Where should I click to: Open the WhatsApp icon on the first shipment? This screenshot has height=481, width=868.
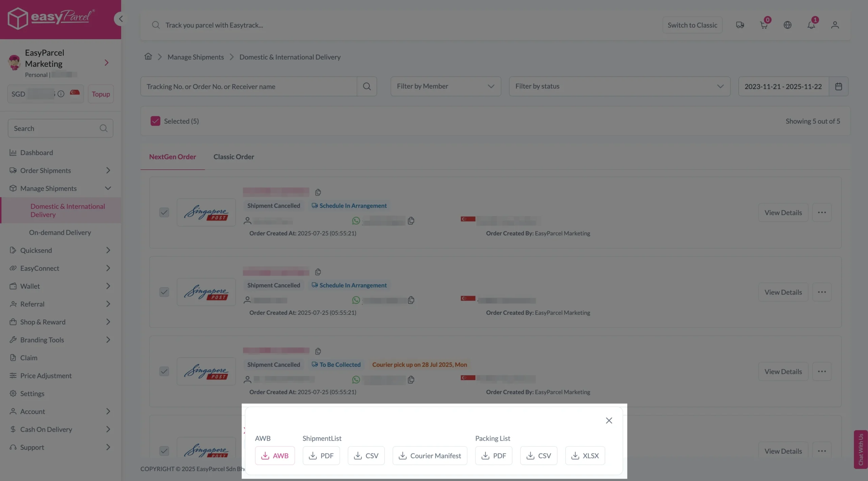pos(355,221)
